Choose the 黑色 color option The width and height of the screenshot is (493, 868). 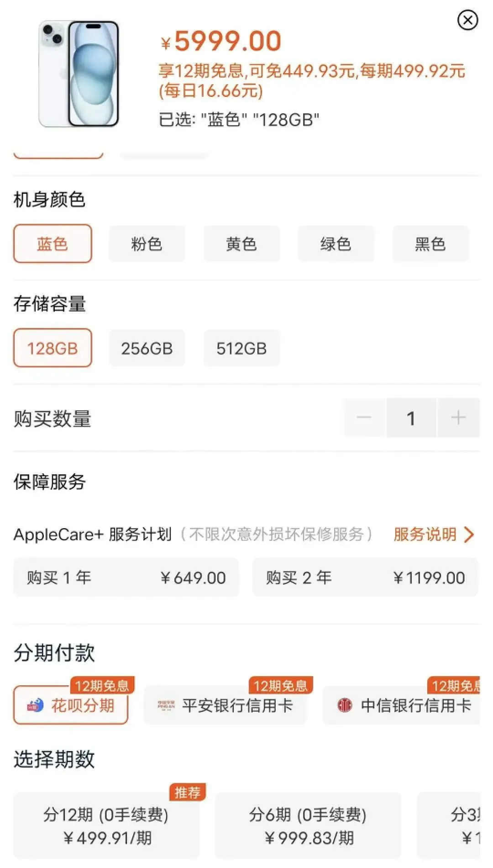click(x=430, y=243)
